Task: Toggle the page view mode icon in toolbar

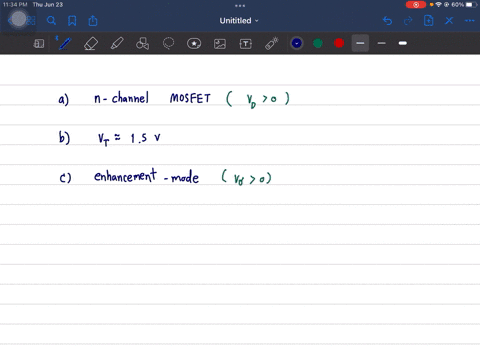Action: click(x=39, y=44)
